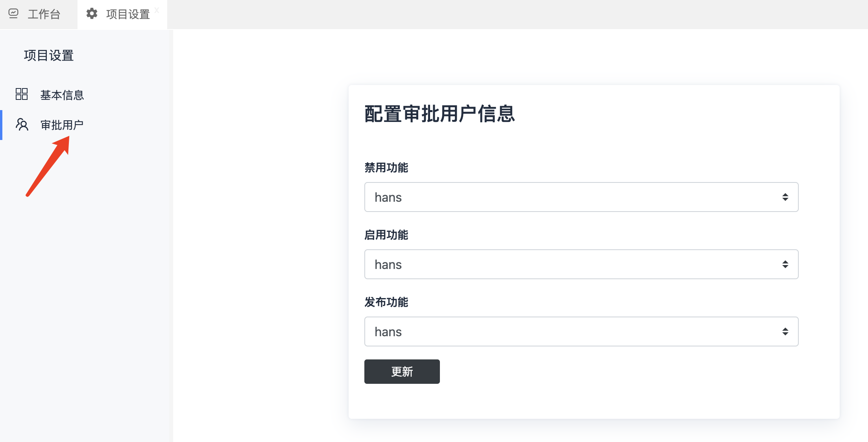Switch to the 工作台 tab
The height and width of the screenshot is (442, 868).
[44, 15]
